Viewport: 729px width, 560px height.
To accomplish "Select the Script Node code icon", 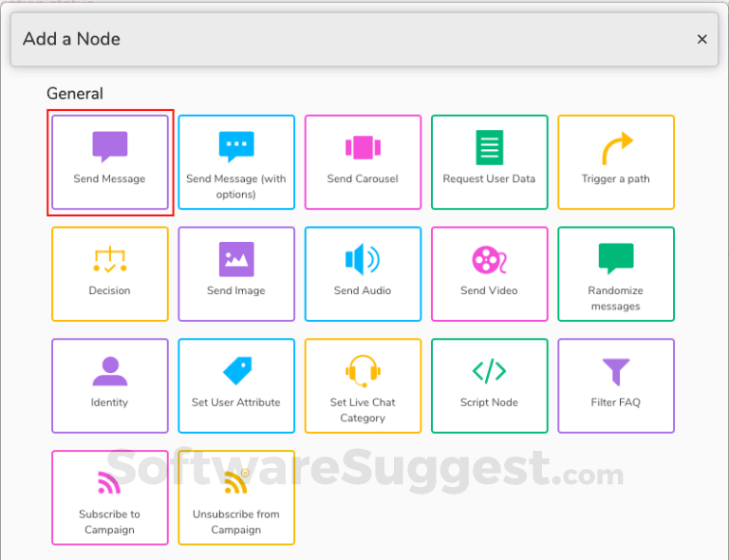I will tap(489, 371).
